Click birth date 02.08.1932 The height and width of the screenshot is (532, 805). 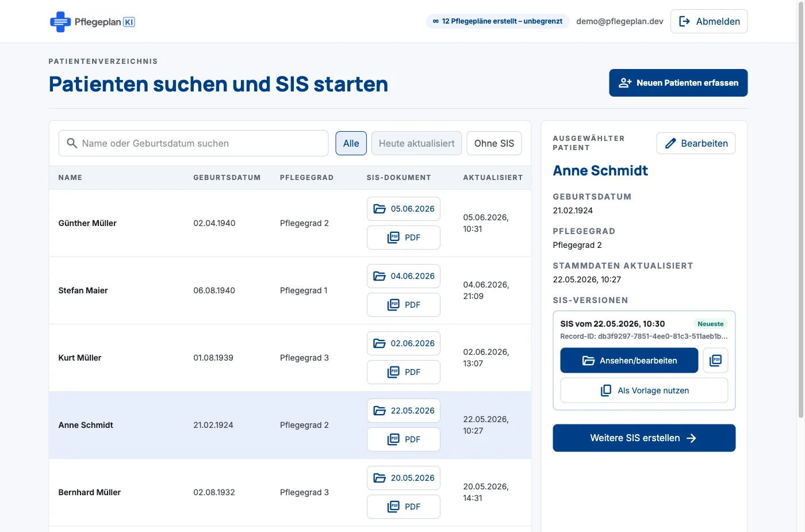pos(214,492)
